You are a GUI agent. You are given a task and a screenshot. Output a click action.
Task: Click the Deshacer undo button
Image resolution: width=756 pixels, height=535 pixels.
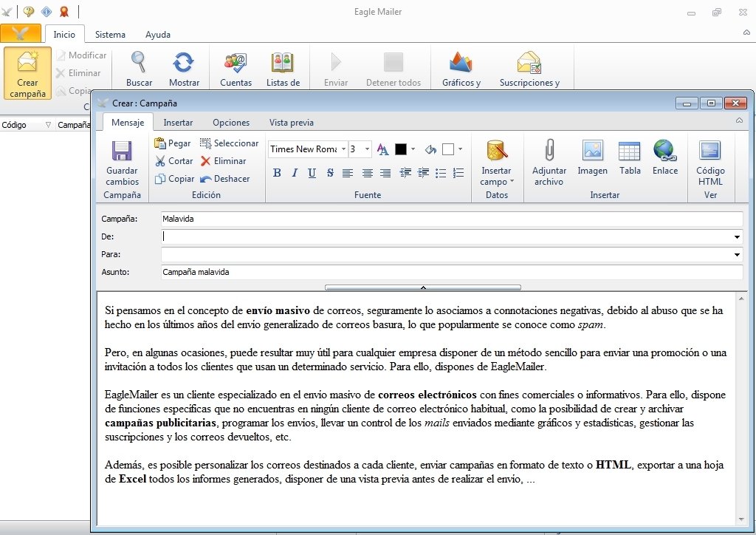[224, 179]
